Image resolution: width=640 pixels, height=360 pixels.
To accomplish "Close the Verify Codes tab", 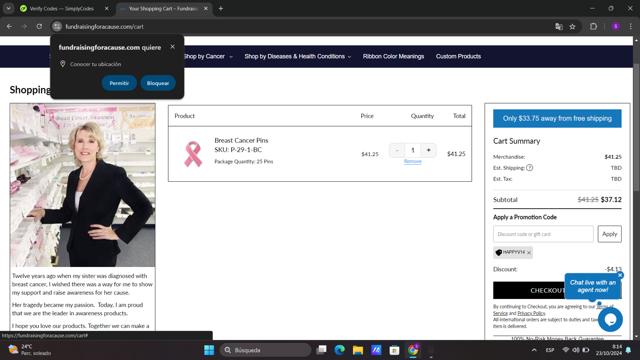I will click(107, 9).
